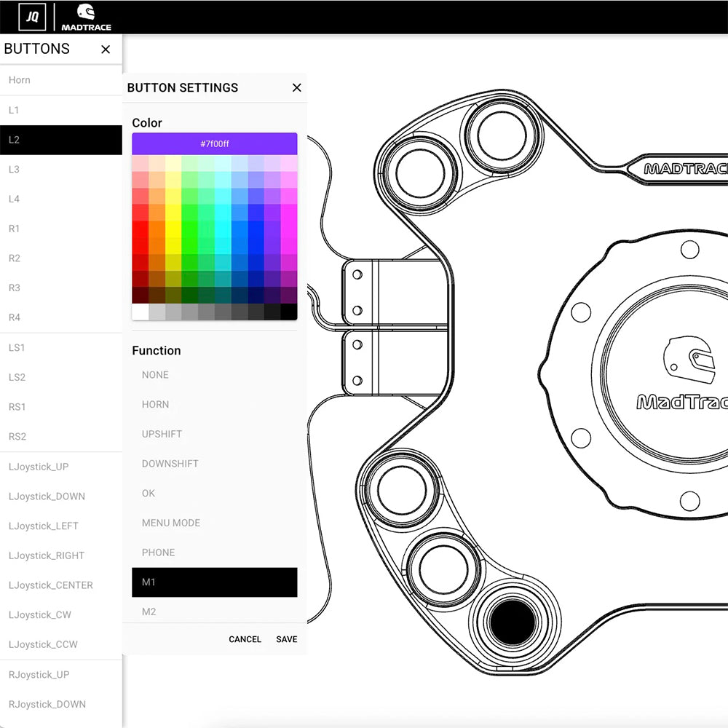Screen dimensions: 728x728
Task: Select the MENU MODE function
Action: (x=170, y=523)
